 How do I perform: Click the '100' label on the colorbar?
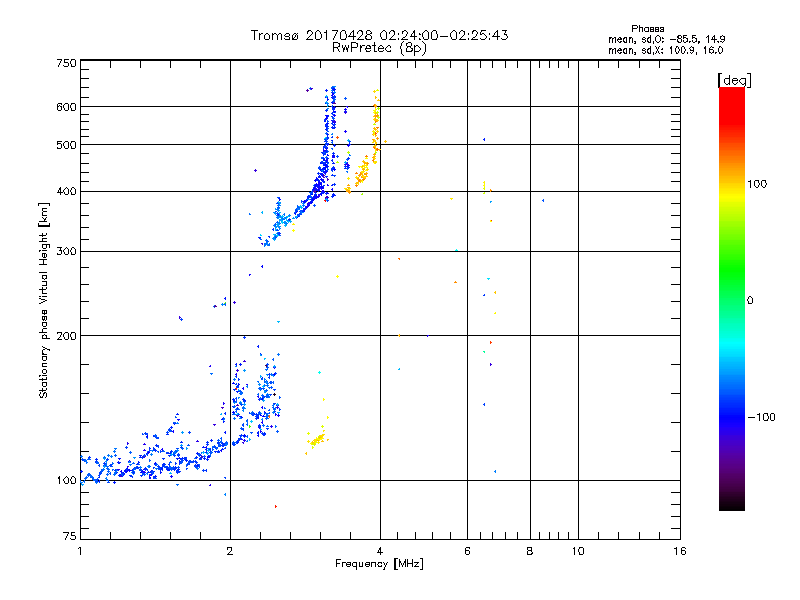click(757, 184)
